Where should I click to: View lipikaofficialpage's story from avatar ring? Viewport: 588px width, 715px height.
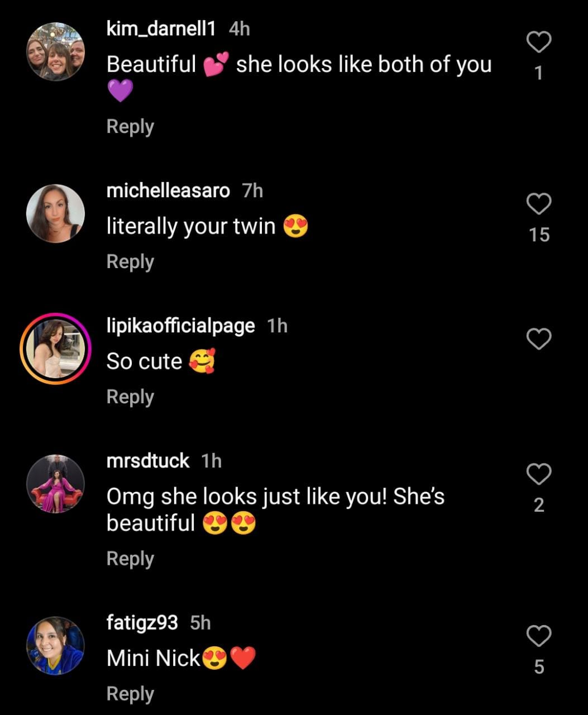[x=55, y=348]
